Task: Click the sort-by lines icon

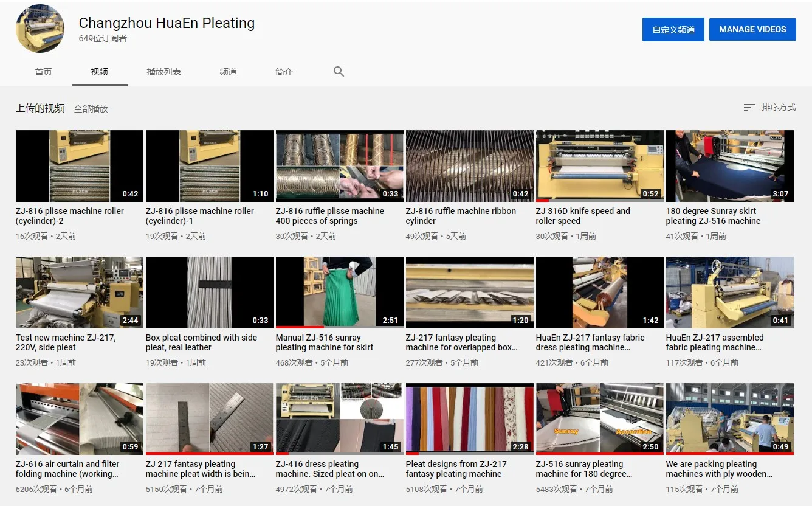Action: 749,108
